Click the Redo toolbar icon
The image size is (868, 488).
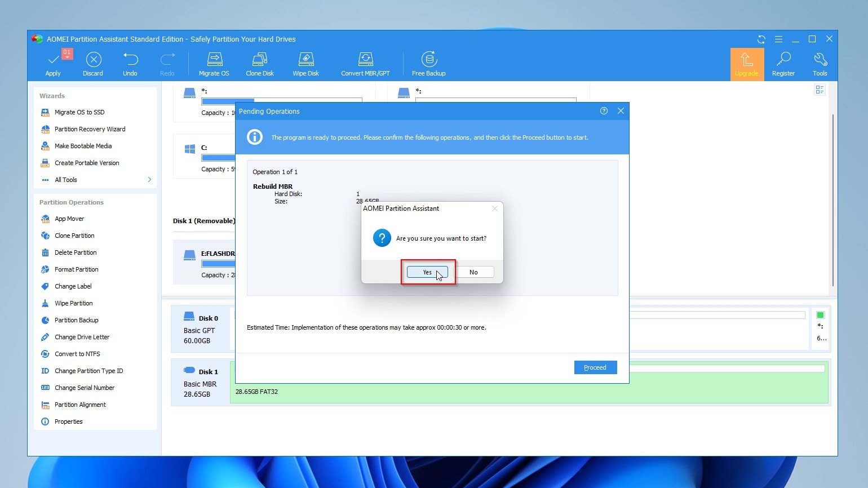(167, 64)
